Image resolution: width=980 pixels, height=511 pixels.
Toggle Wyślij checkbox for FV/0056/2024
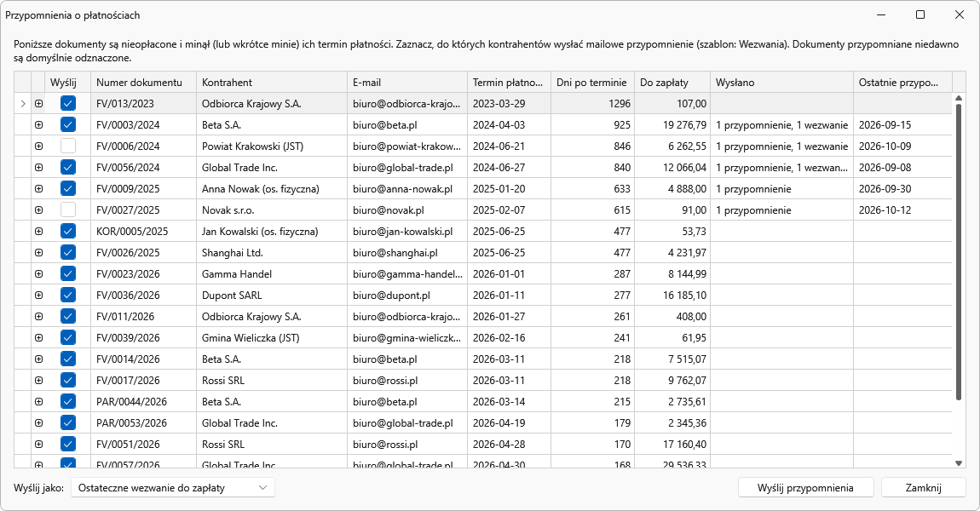(x=68, y=168)
